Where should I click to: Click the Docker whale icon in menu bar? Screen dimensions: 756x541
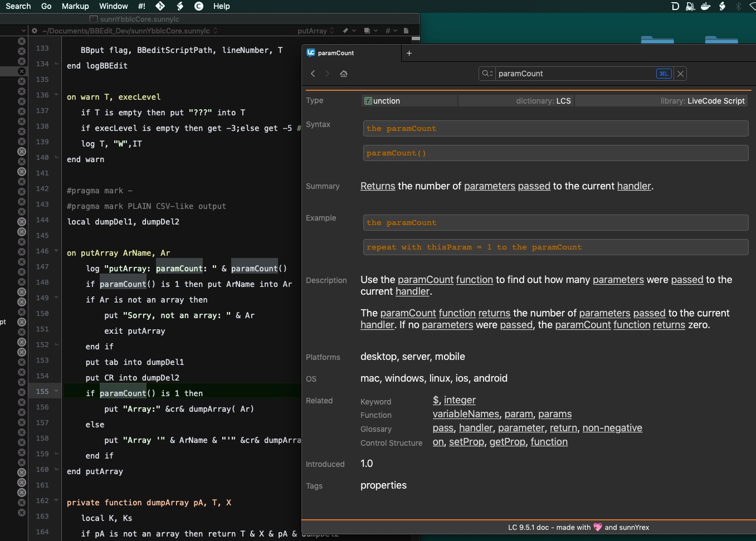[x=706, y=6]
